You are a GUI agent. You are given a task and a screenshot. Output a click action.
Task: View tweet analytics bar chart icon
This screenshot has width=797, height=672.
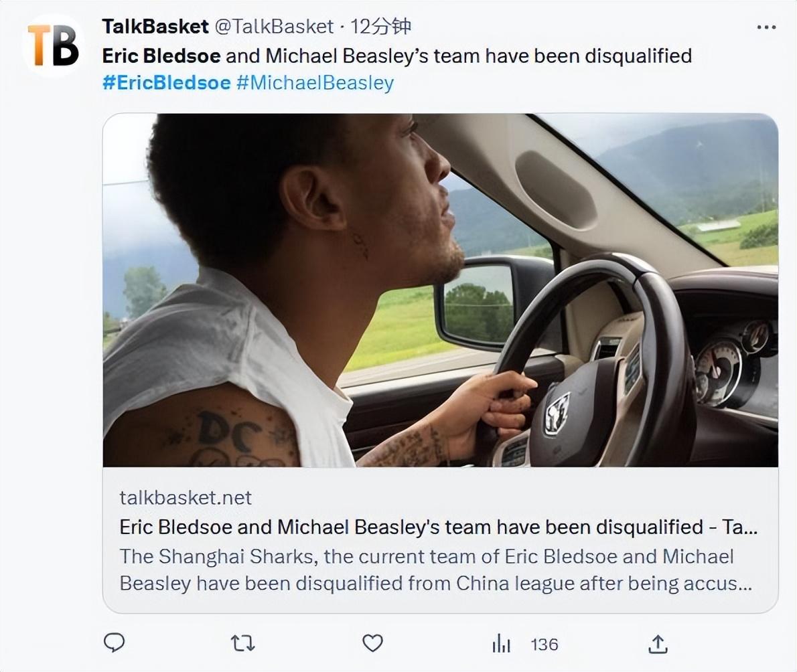(x=501, y=645)
